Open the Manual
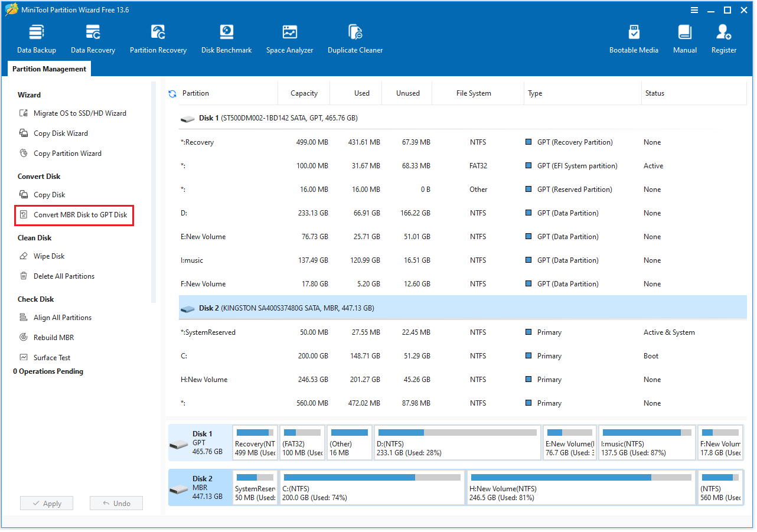The image size is (757, 532). point(685,39)
